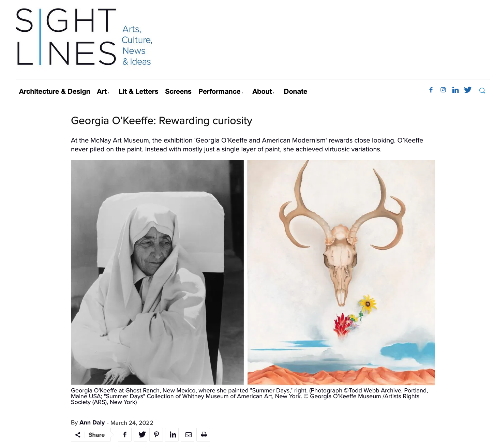Expand the Performance menu dropdown

pos(221,91)
